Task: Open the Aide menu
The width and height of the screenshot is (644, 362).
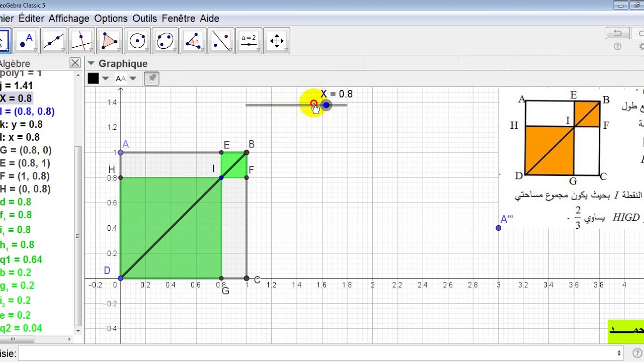Action: [210, 18]
